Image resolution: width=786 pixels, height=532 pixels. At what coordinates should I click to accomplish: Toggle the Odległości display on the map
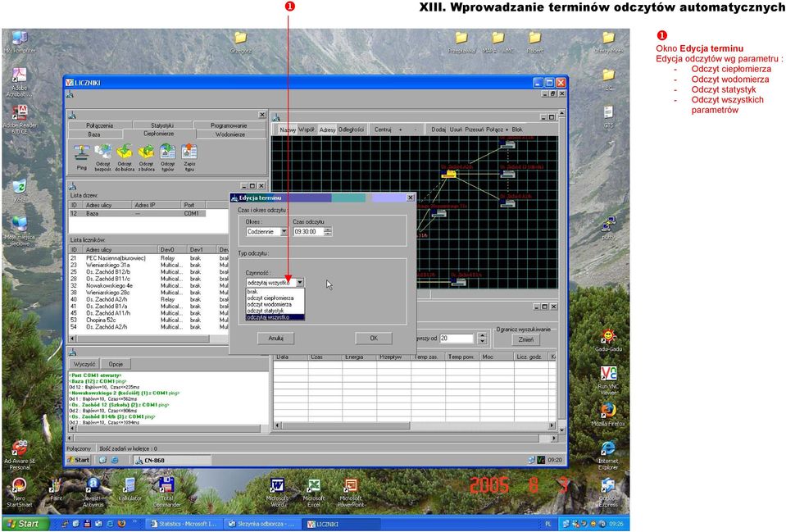point(351,130)
